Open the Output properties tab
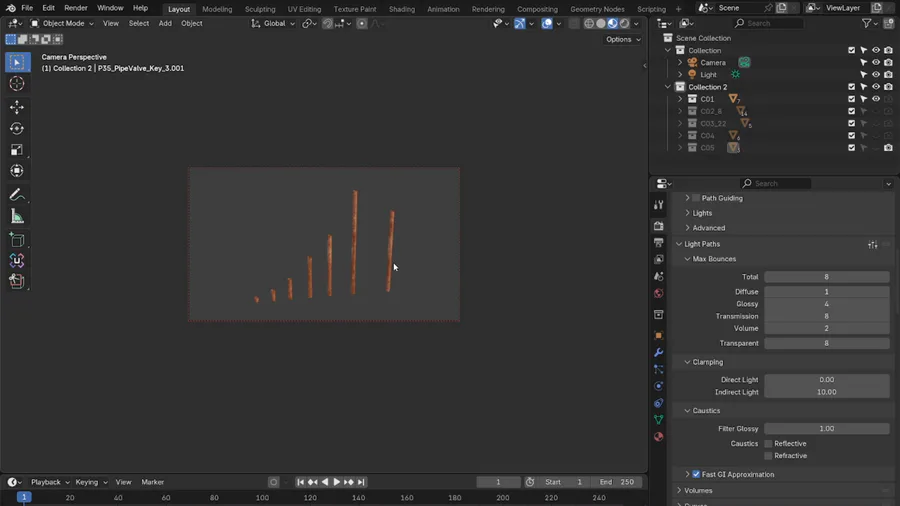Image resolution: width=900 pixels, height=506 pixels. pyautogui.click(x=658, y=243)
